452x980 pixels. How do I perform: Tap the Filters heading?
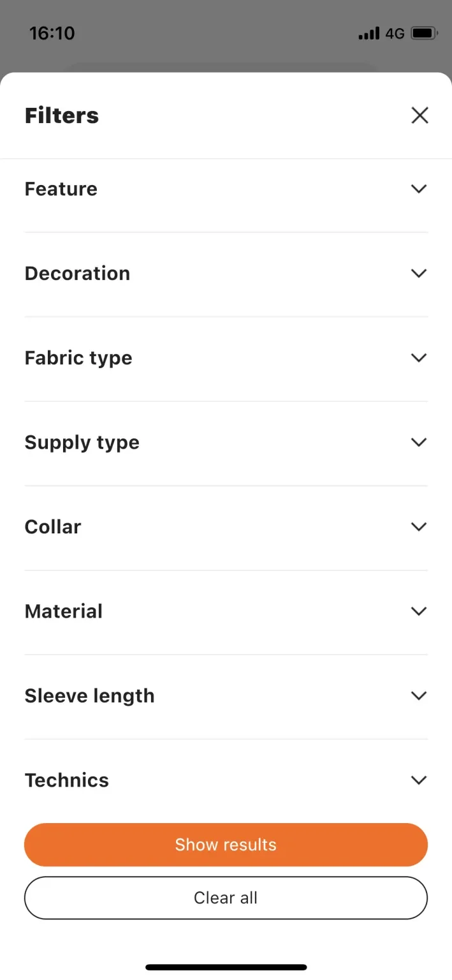[x=61, y=115]
